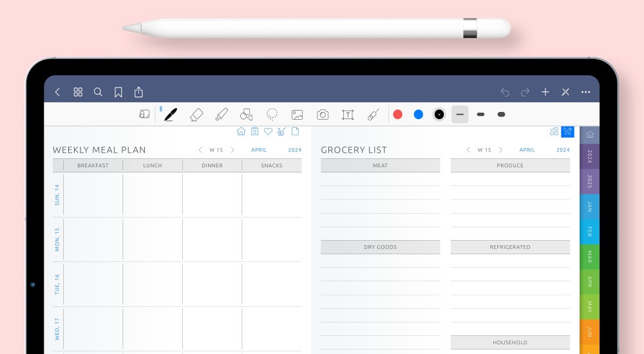Select the Laser pointer tool
This screenshot has width=644, height=354.
click(x=373, y=115)
